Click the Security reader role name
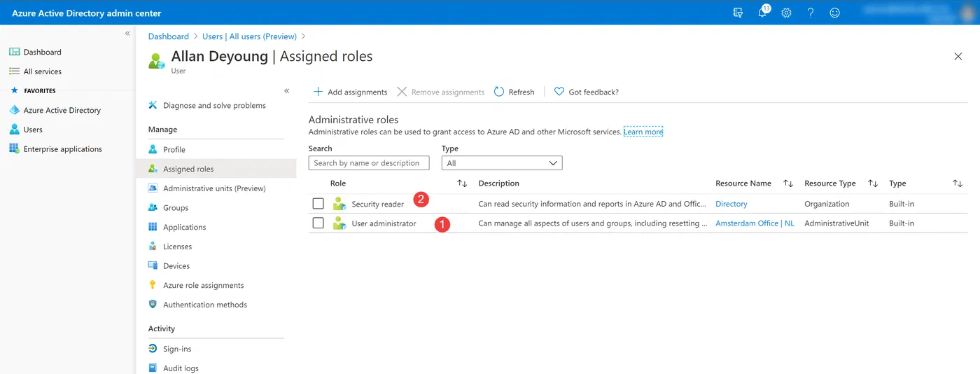This screenshot has width=980, height=374. (378, 205)
